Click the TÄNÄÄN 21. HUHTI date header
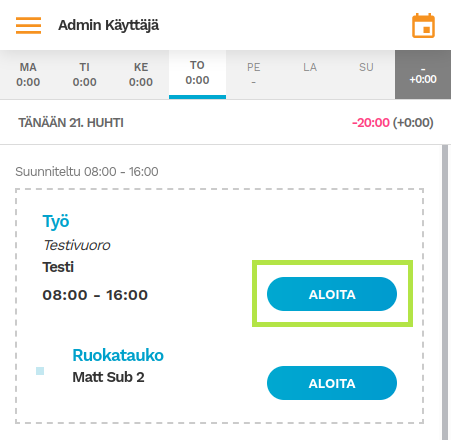This screenshot has height=440, width=451. (x=71, y=123)
